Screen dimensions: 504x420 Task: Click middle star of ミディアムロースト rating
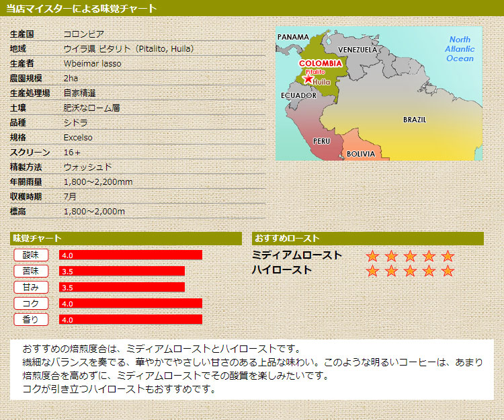[x=410, y=256]
